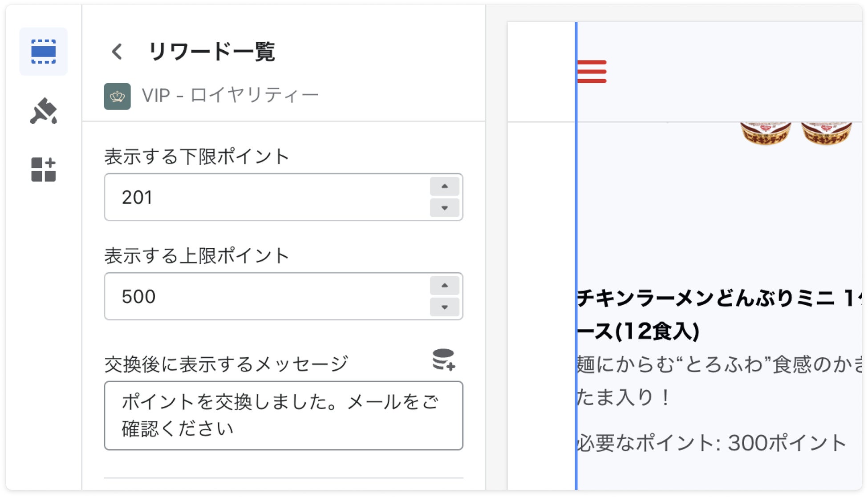Open the red hamburger menu in preview
The width and height of the screenshot is (868, 497).
point(592,72)
